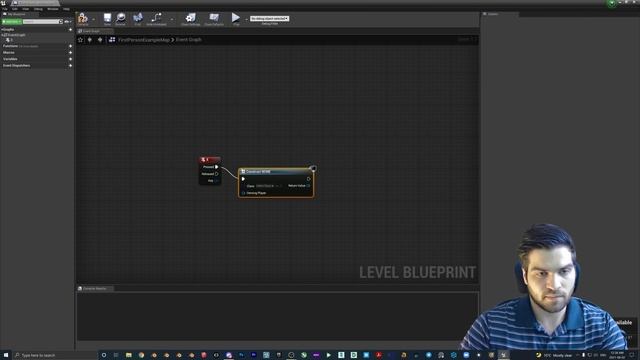This screenshot has height=360, width=640.
Task: Select the red keyboard event node header
Action: (x=210, y=160)
